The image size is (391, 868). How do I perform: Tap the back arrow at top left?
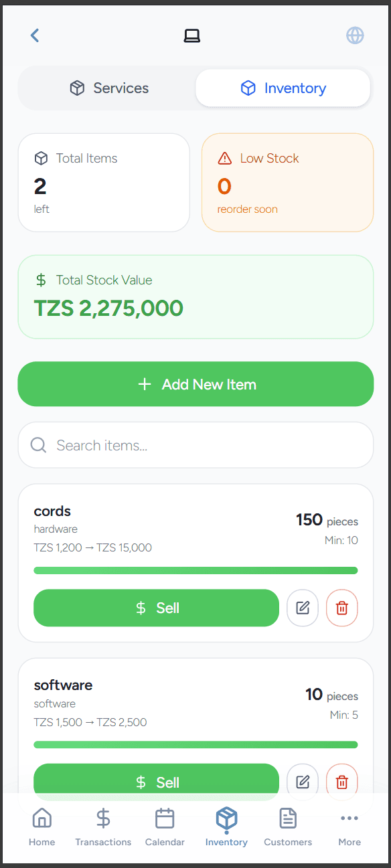coord(35,35)
